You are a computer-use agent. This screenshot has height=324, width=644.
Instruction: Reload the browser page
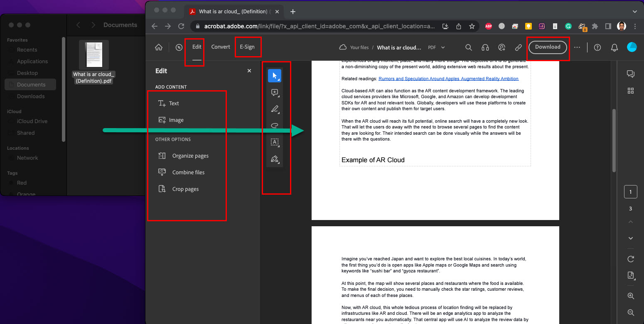coord(181,26)
